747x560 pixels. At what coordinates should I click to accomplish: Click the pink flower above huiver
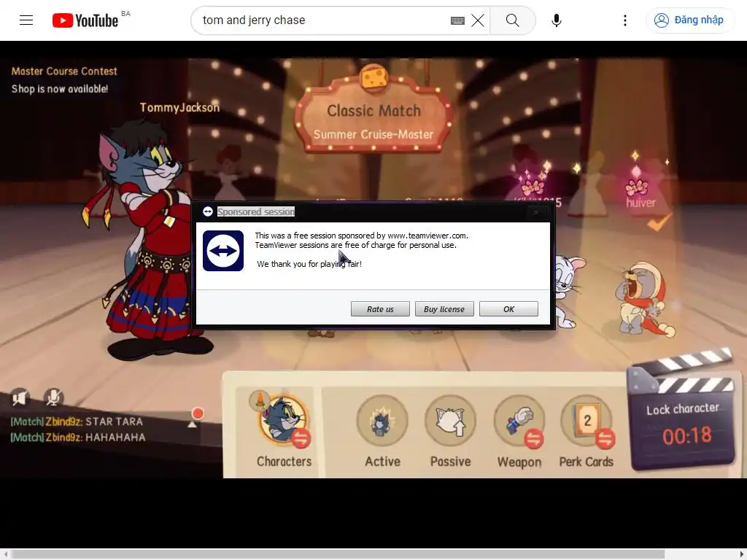637,187
